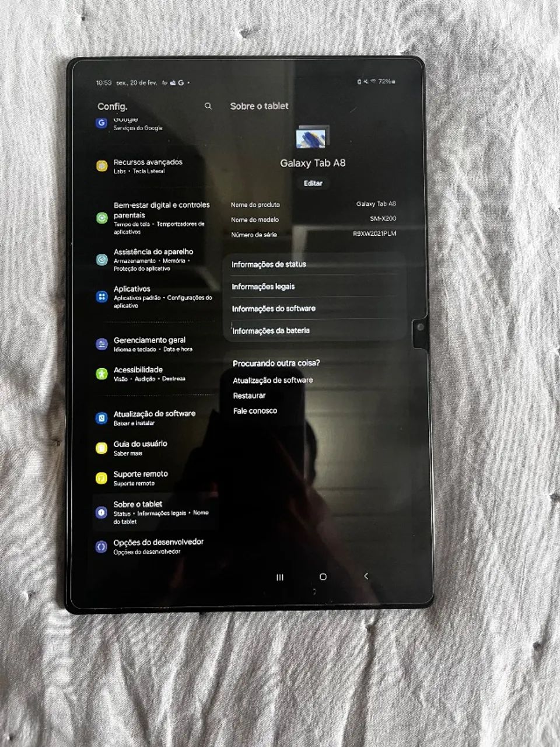Tap Suporte remoto yellow icon

101,478
